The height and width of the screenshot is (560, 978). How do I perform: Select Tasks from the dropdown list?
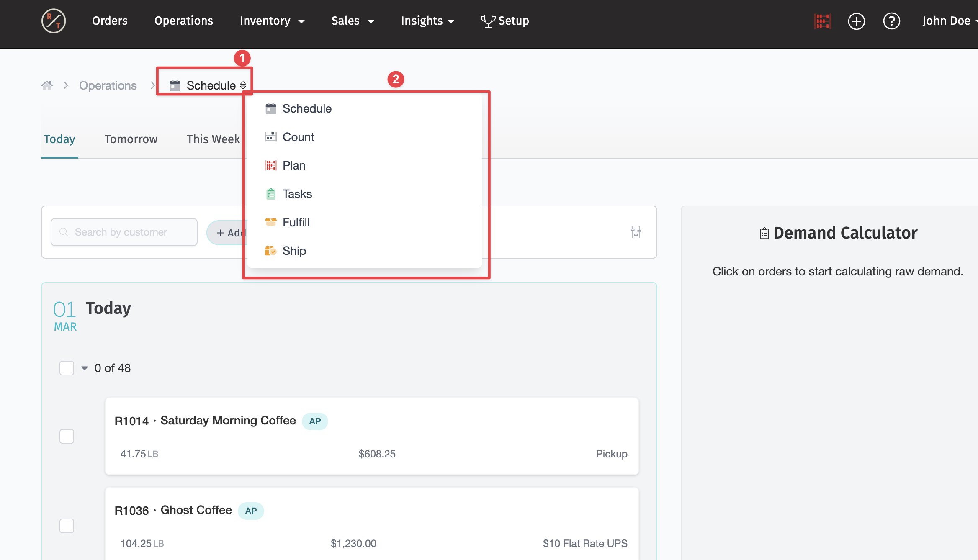coord(297,194)
